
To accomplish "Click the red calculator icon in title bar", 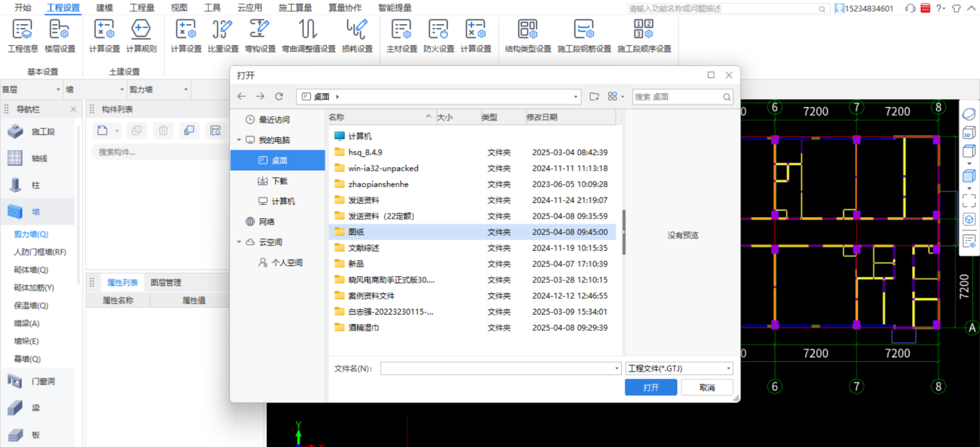I will coord(925,8).
